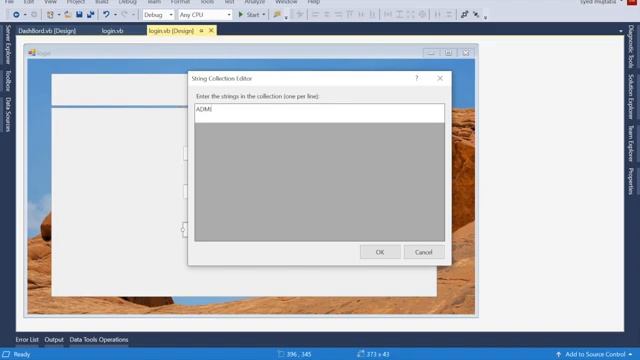
Task: Open the Error List tab
Action: [27, 340]
